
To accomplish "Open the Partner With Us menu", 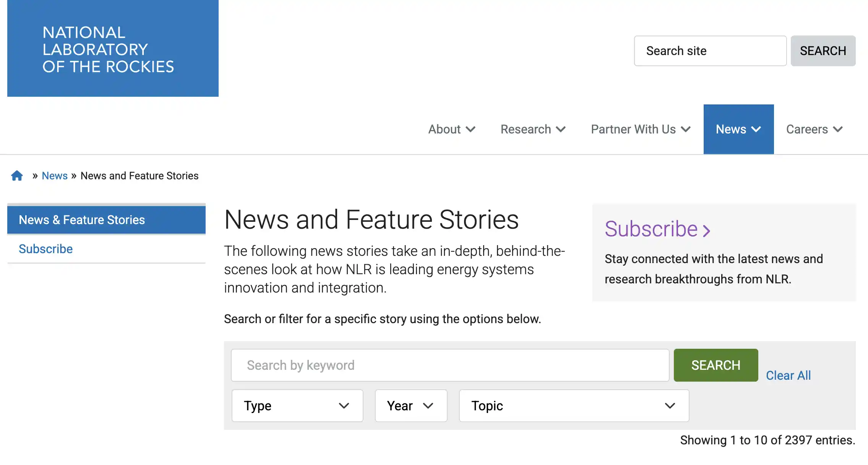I will (x=633, y=130).
